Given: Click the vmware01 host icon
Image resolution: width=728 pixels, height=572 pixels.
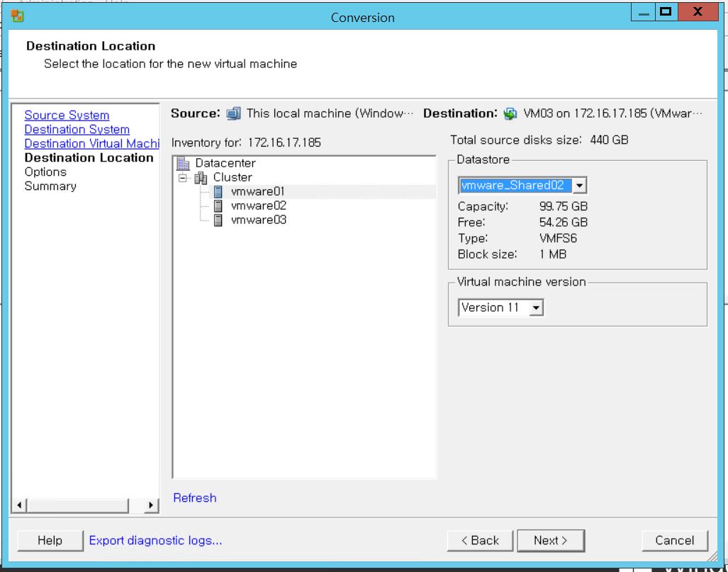Looking at the screenshot, I should (218, 192).
